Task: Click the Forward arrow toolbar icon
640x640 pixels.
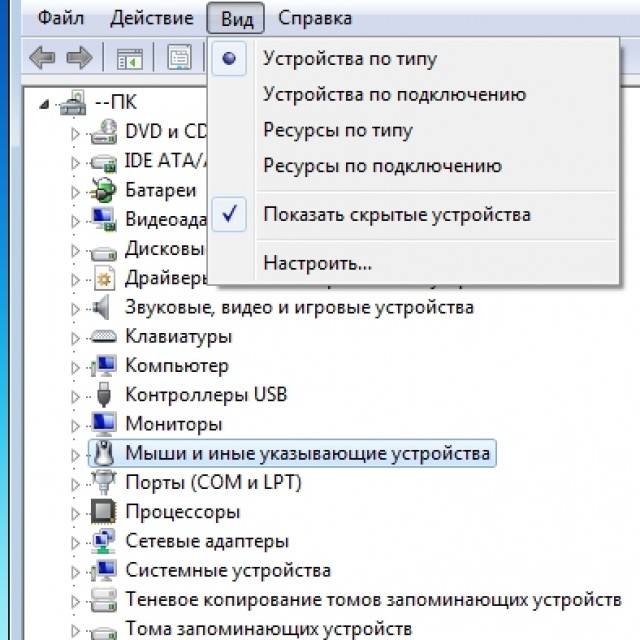Action: click(79, 57)
